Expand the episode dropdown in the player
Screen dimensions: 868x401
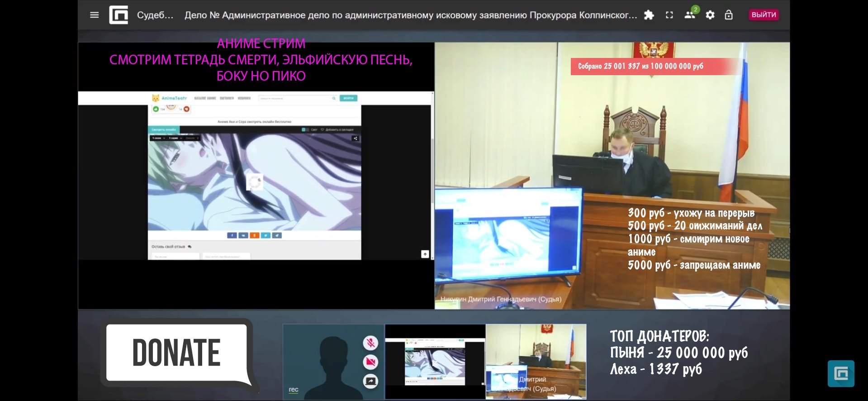[175, 138]
